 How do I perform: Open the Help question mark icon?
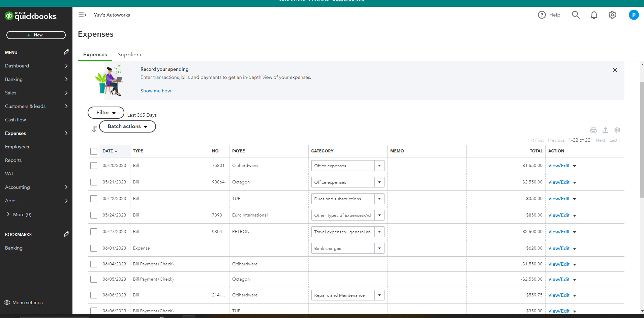click(542, 15)
